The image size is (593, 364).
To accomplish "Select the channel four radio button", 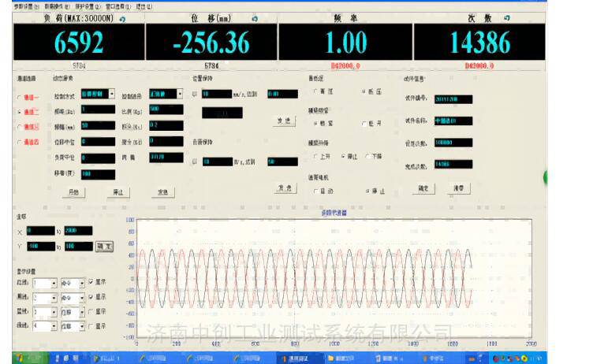I will [19, 142].
